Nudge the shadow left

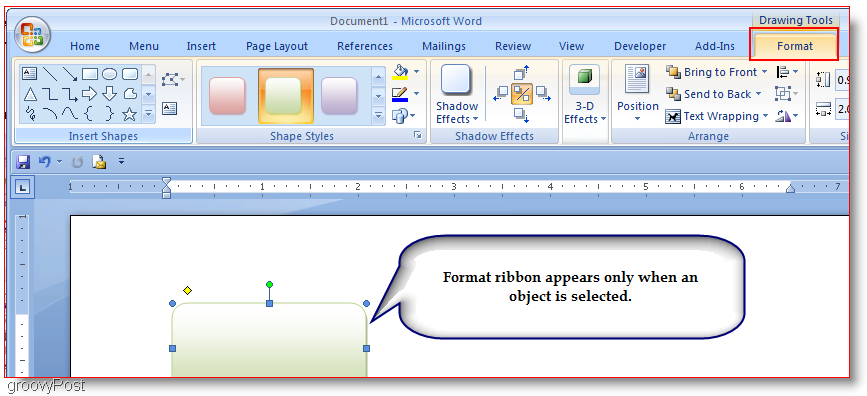tap(500, 93)
